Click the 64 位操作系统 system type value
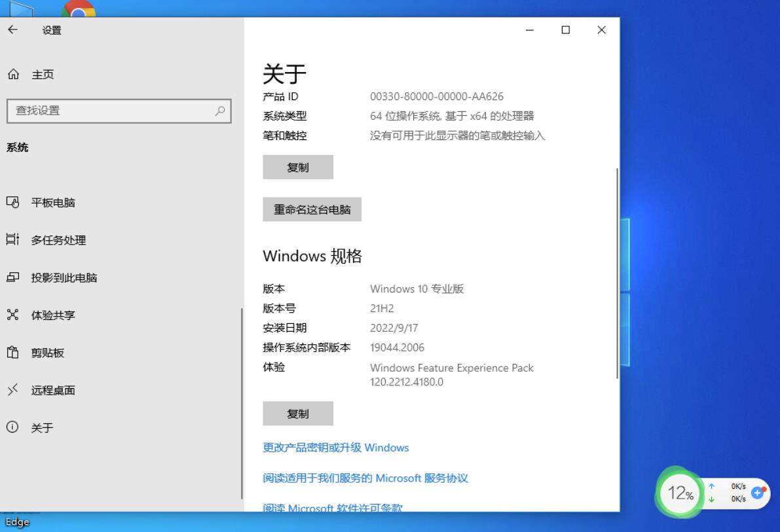 452,116
